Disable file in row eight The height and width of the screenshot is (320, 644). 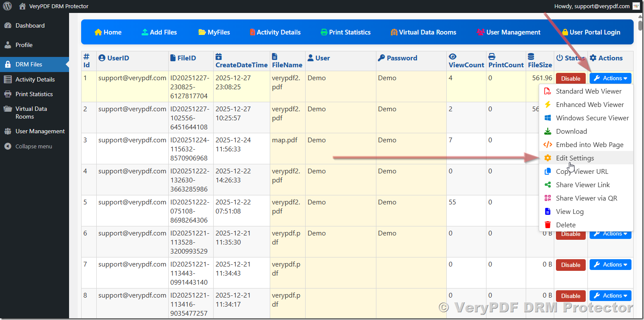tap(571, 295)
